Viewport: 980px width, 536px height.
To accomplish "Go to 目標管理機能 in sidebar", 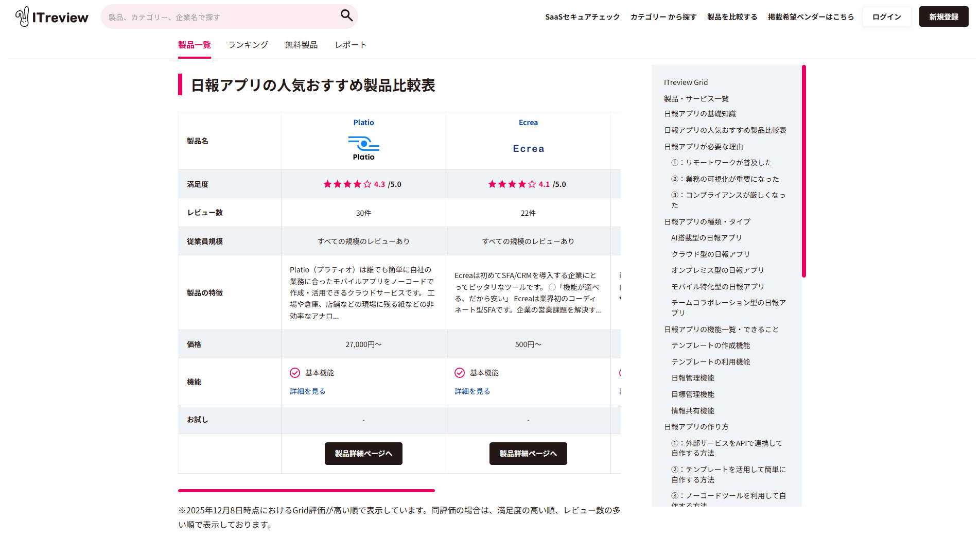I will click(693, 394).
